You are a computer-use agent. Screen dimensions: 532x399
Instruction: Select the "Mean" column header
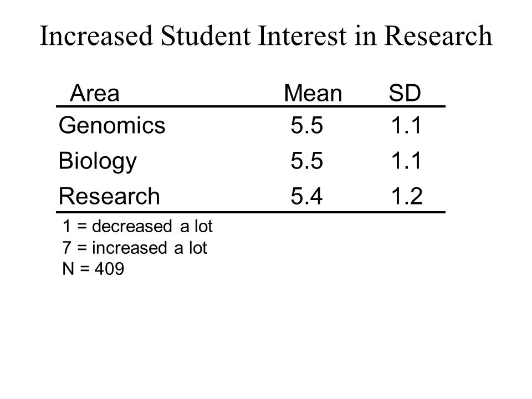point(313,93)
